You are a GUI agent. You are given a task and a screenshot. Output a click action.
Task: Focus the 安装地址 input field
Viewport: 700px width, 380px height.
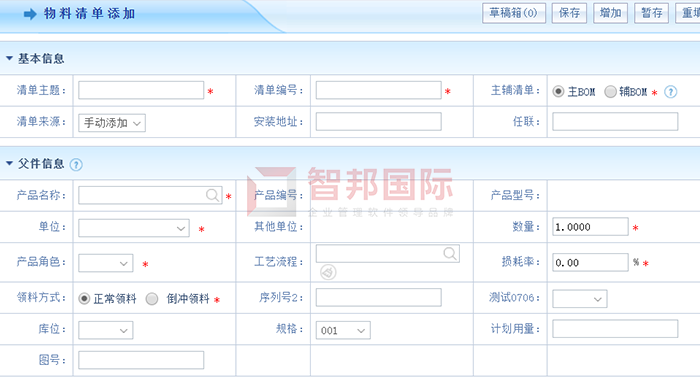(379, 121)
